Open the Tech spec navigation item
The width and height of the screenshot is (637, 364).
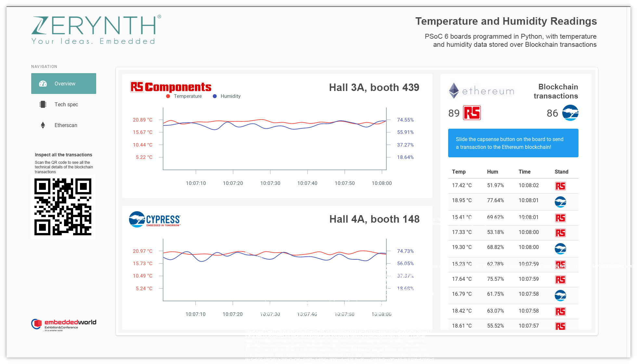click(x=64, y=104)
